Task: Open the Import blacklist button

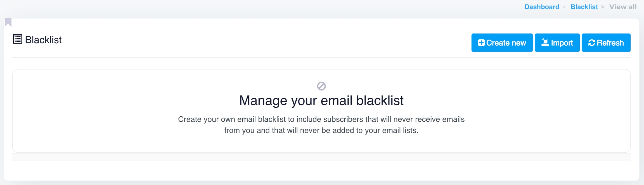Action: click(557, 43)
